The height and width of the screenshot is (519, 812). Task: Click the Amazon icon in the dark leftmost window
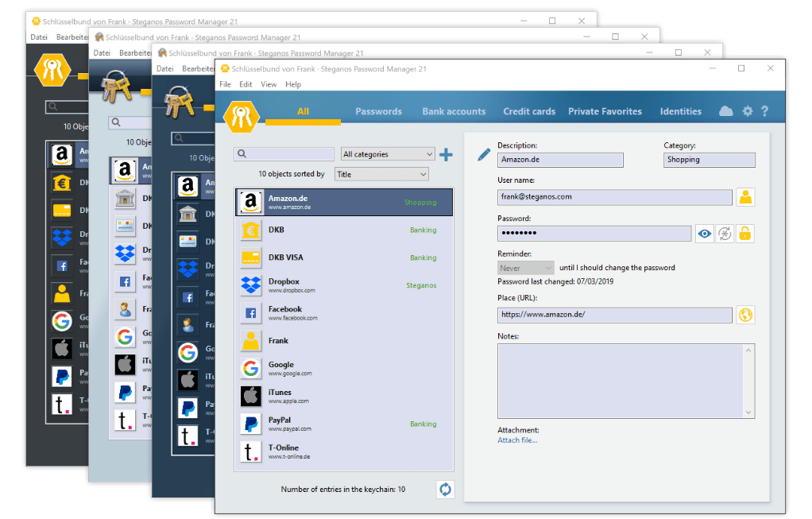tap(62, 154)
